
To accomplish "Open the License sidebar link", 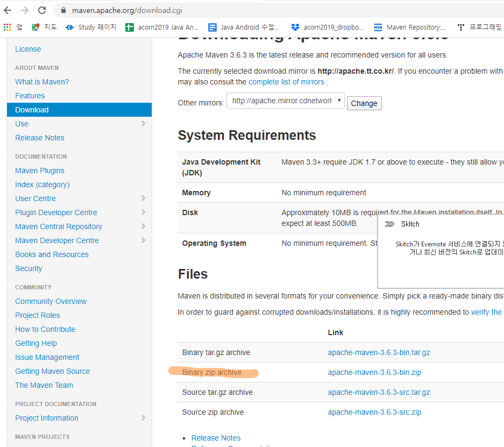I will pyautogui.click(x=28, y=49).
